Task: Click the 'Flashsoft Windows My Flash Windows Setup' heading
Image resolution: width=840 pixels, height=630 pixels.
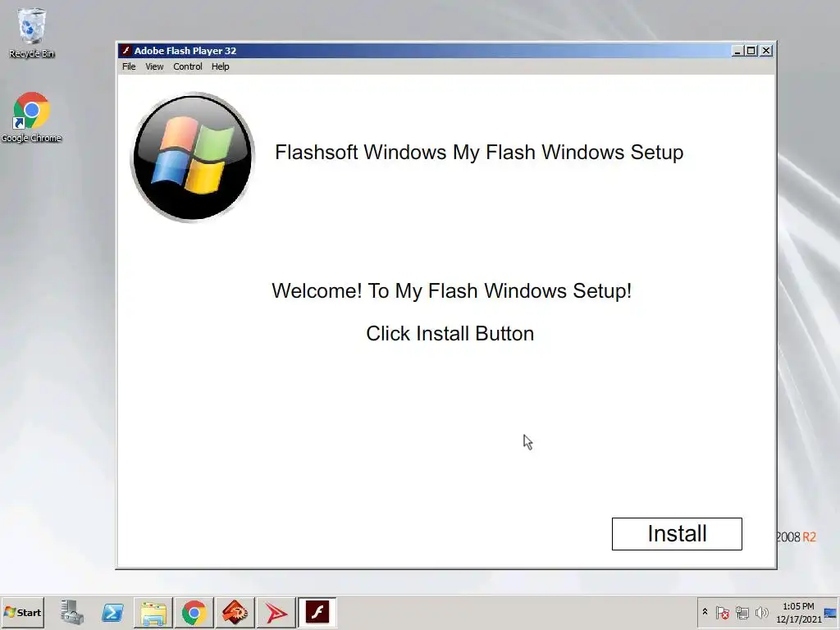Action: point(479,152)
